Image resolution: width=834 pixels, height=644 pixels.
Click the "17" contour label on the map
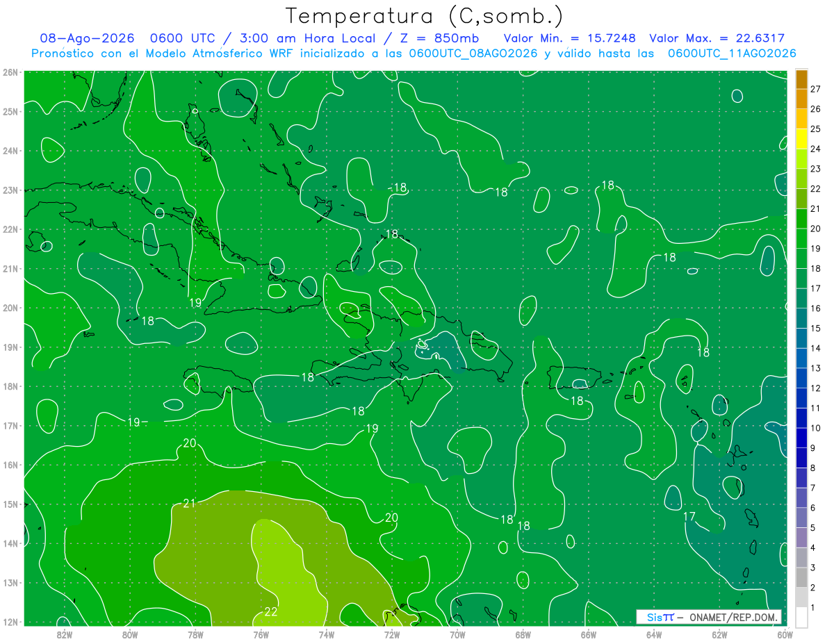coord(689,516)
